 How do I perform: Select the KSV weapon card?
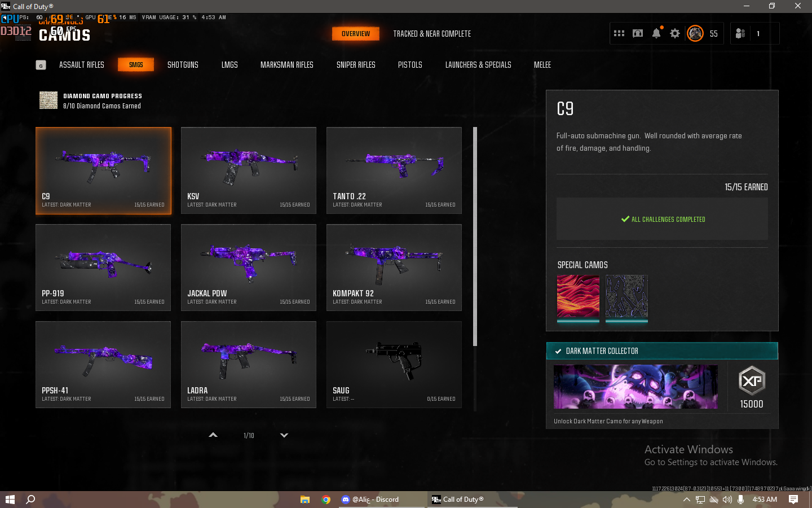point(249,170)
